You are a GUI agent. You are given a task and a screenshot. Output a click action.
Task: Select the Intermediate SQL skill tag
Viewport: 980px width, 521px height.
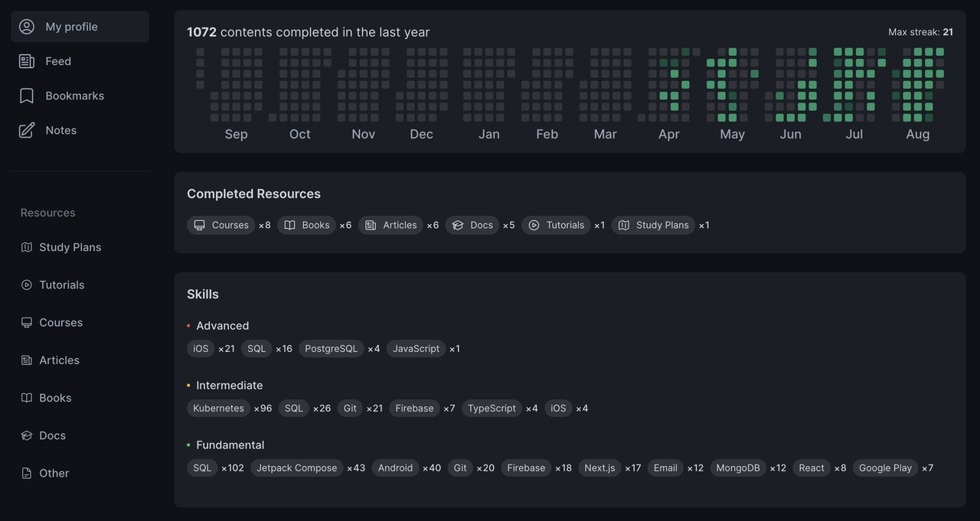(294, 409)
